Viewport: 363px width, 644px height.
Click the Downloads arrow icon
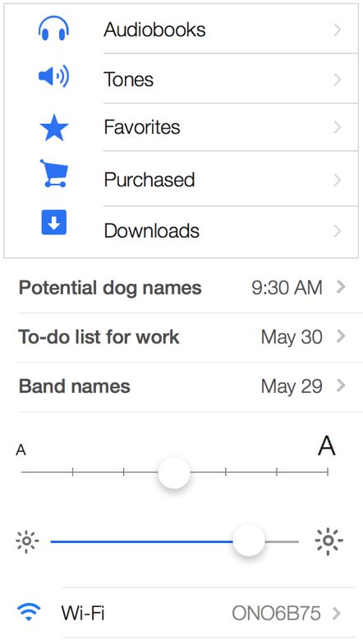54,222
